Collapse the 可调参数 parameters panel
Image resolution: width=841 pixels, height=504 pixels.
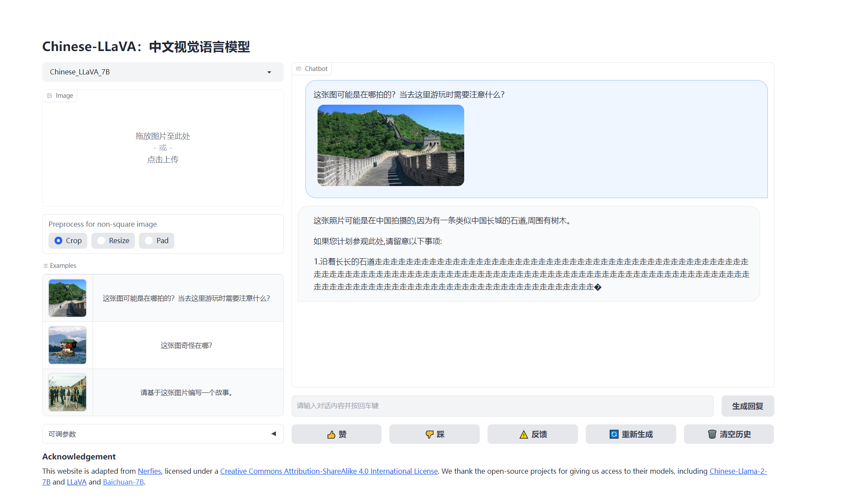(x=273, y=433)
